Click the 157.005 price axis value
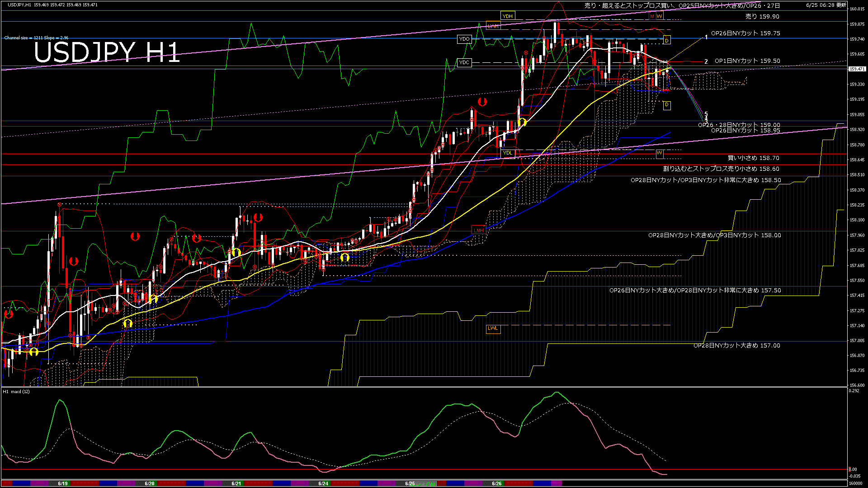Viewport: 868px width, 488px height. point(857,341)
